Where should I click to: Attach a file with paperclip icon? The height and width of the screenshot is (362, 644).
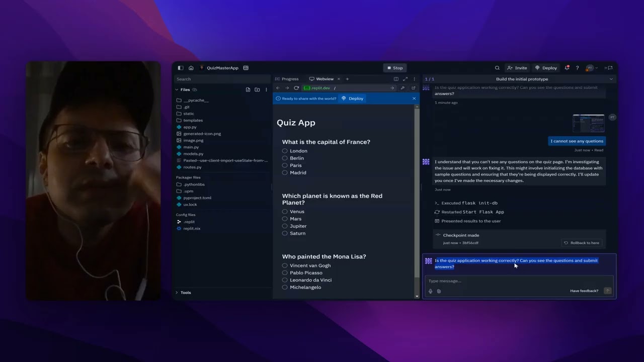click(x=439, y=291)
